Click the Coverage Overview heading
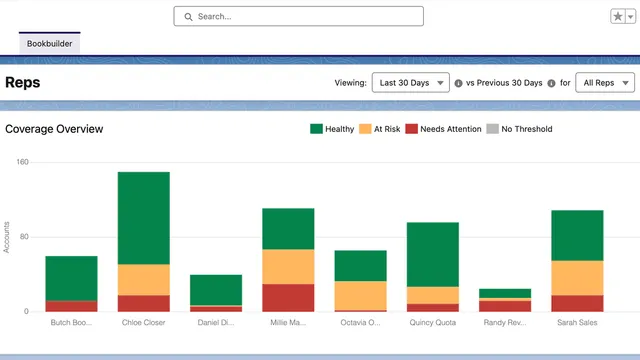 tap(54, 129)
